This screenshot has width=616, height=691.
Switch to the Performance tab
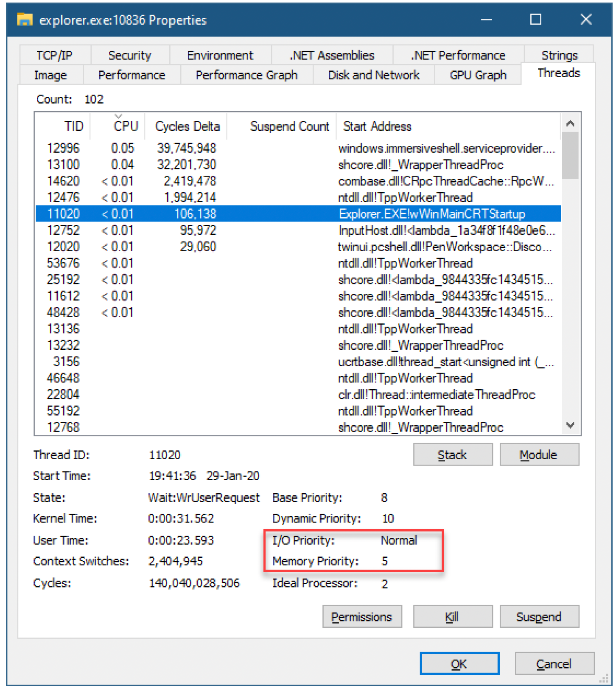132,75
